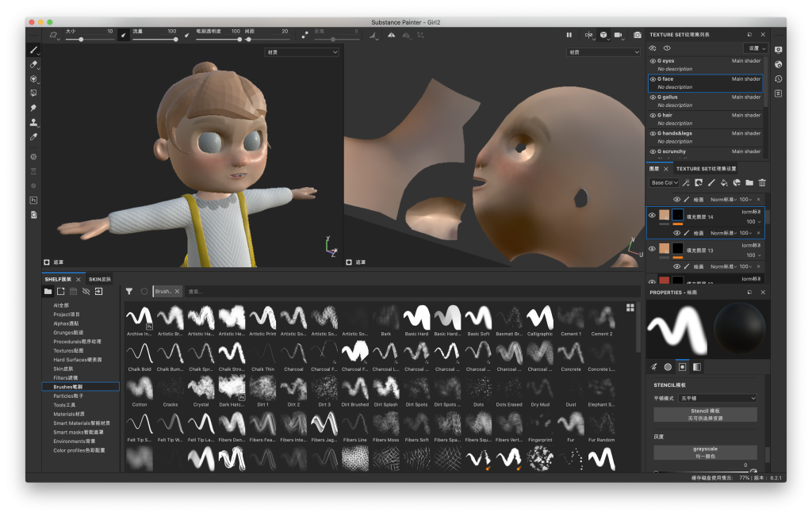812x516 pixels.
Task: Close the Texture Set list panel
Action: tap(763, 35)
